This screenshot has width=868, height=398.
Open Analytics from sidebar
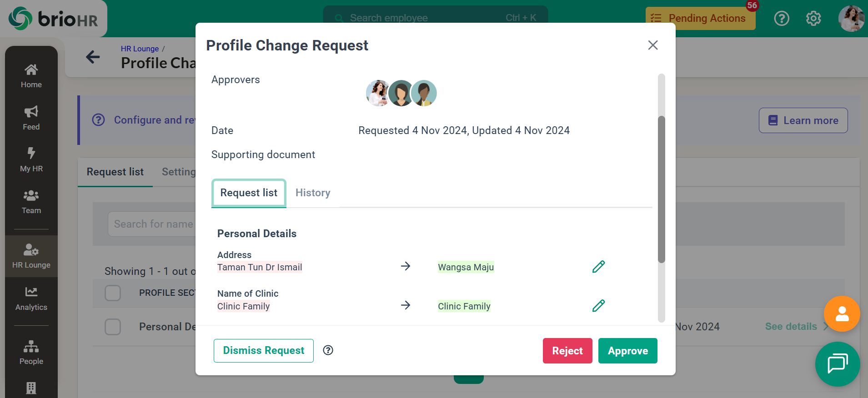(31, 298)
